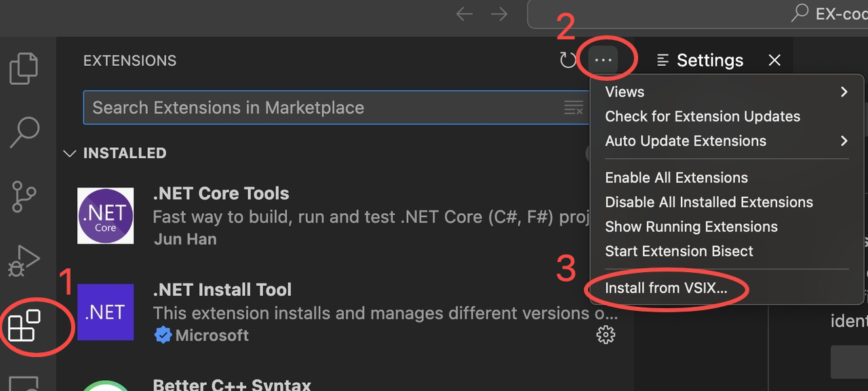Click the .NET Install Tool logo
Viewport: 868px width, 391px height.
[105, 312]
